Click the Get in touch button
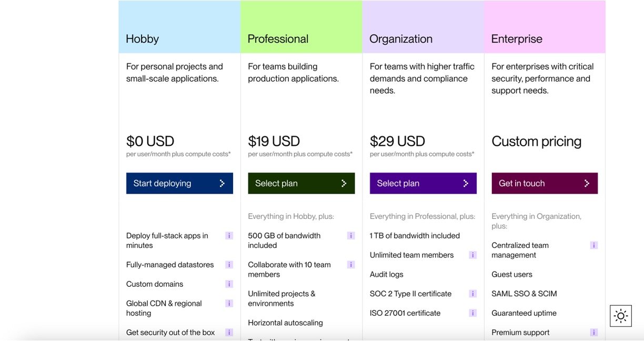Viewport: 644px width, 341px height. click(x=545, y=184)
